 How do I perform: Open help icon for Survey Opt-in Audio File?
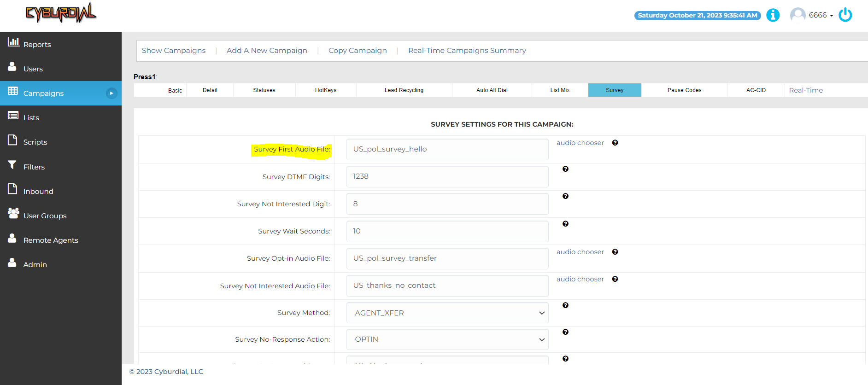click(615, 252)
